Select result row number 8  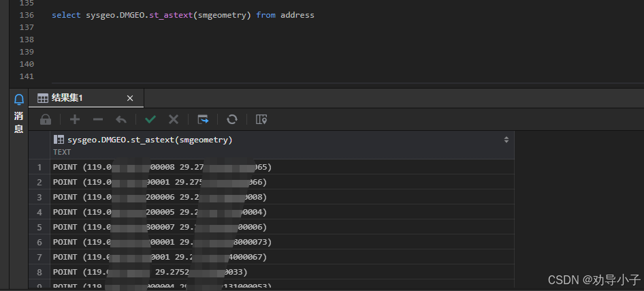[39, 272]
